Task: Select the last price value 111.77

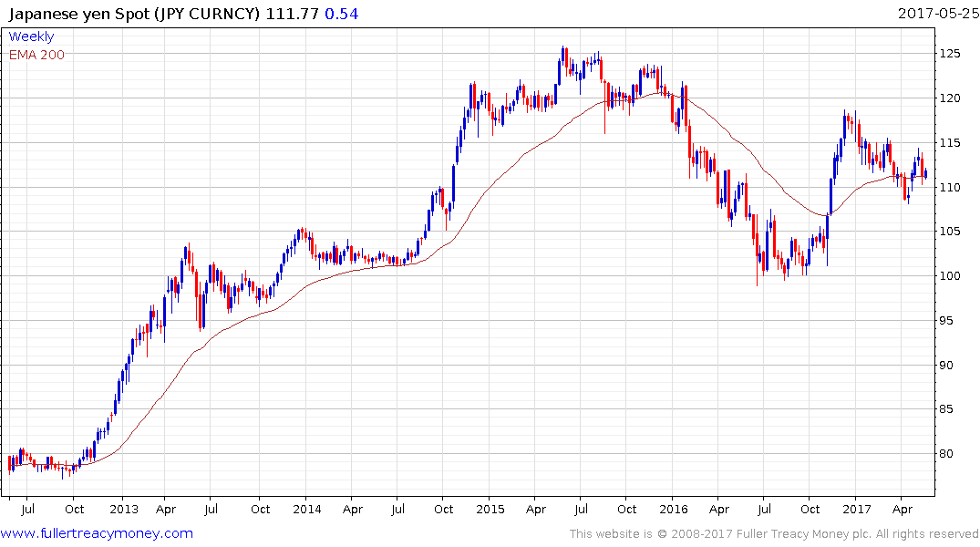Action: tap(293, 14)
